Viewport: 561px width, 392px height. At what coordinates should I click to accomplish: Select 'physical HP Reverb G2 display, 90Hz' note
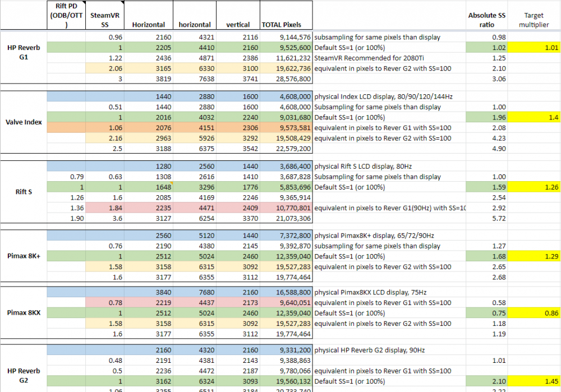[x=369, y=350]
